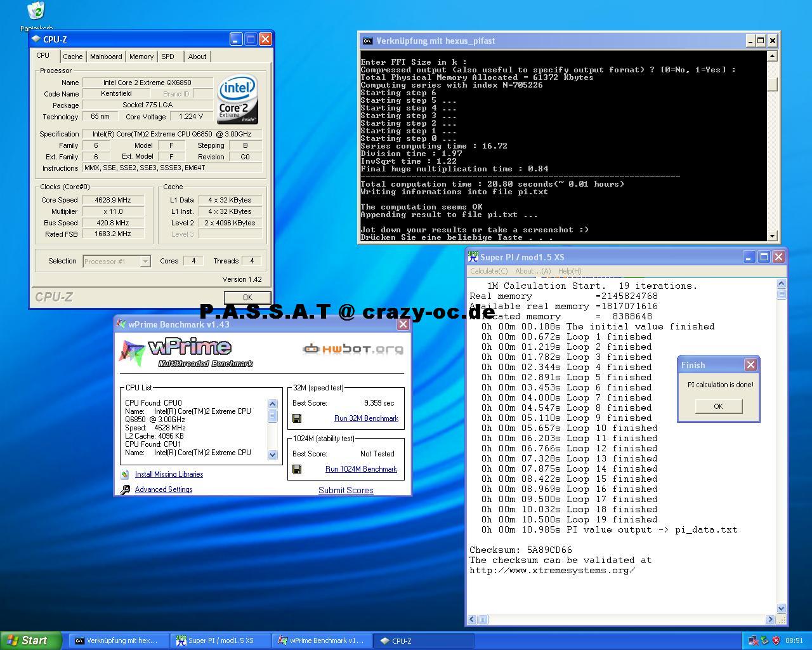
Task: Click the system tray clock 08:51
Action: pyautogui.click(x=794, y=640)
